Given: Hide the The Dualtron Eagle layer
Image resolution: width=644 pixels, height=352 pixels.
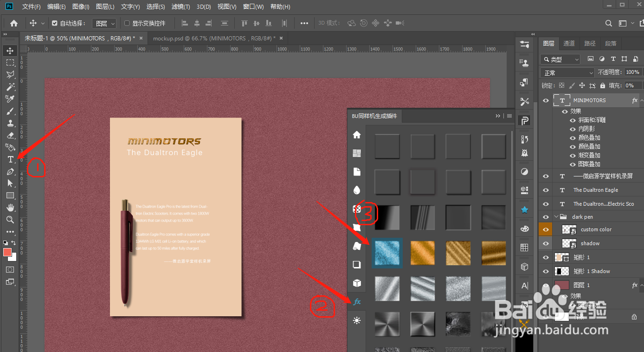Looking at the screenshot, I should [x=546, y=190].
